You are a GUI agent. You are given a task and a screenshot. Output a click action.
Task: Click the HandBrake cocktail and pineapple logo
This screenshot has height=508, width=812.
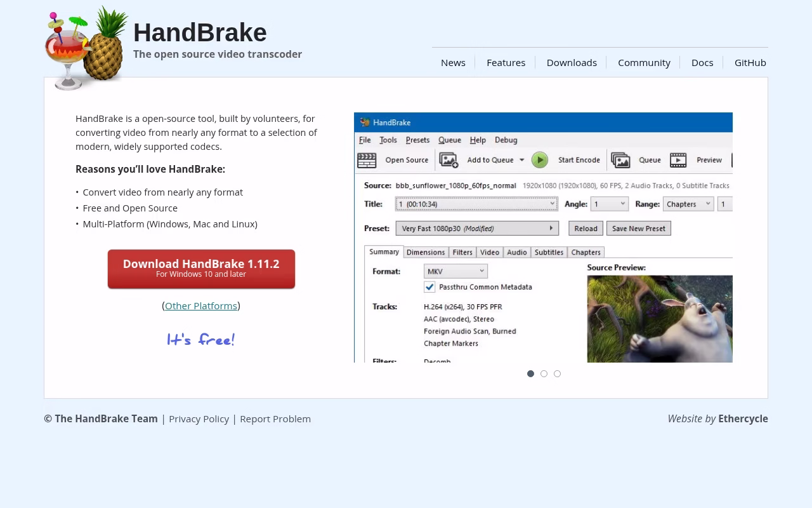point(86,48)
